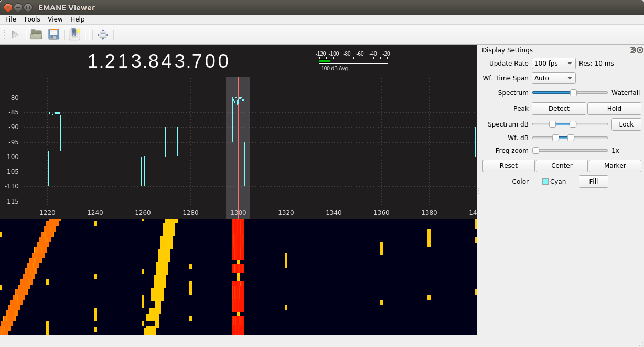Click the Lock button for Spectrum dB
Screen dimensions: 644x347
[x=626, y=124]
